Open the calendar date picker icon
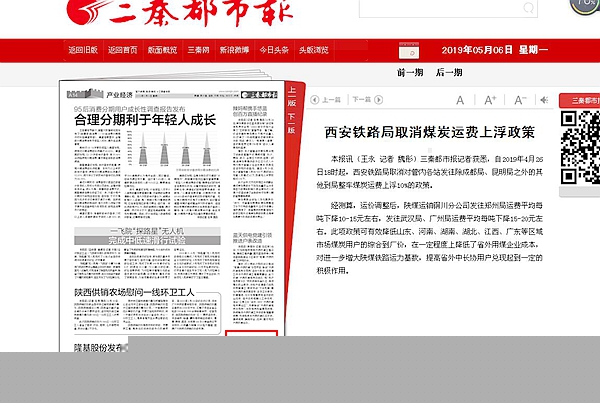The width and height of the screenshot is (600, 403). 409,51
